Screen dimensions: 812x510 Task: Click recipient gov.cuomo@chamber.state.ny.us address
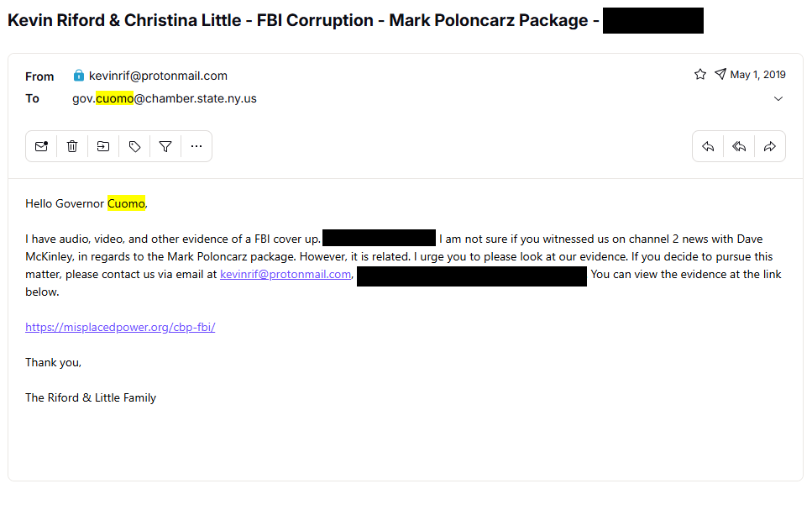click(165, 98)
